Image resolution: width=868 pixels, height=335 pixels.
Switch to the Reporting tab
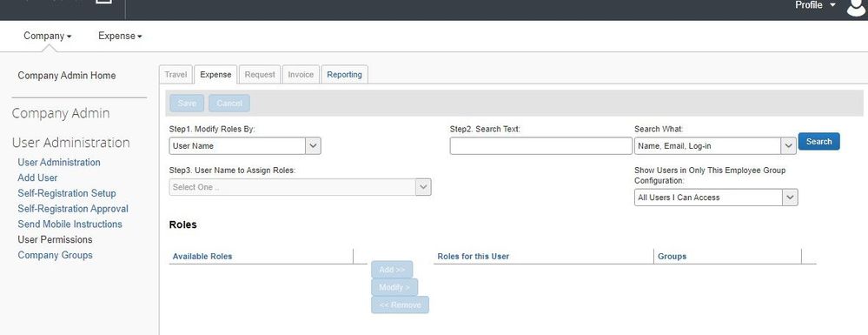[344, 75]
